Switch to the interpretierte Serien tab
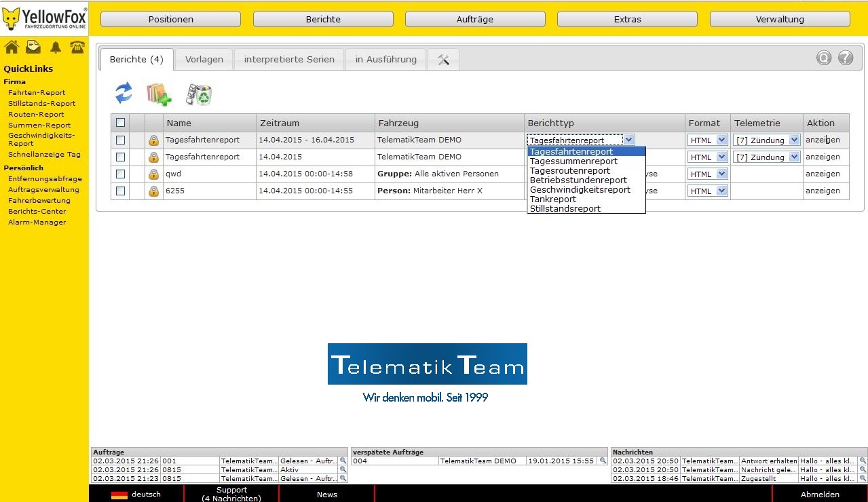868x502 pixels. point(289,60)
